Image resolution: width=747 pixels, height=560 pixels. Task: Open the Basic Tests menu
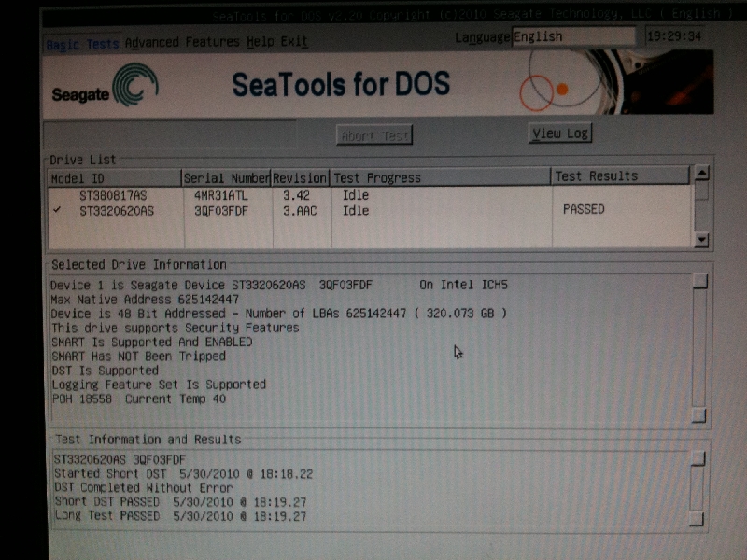click(x=82, y=44)
